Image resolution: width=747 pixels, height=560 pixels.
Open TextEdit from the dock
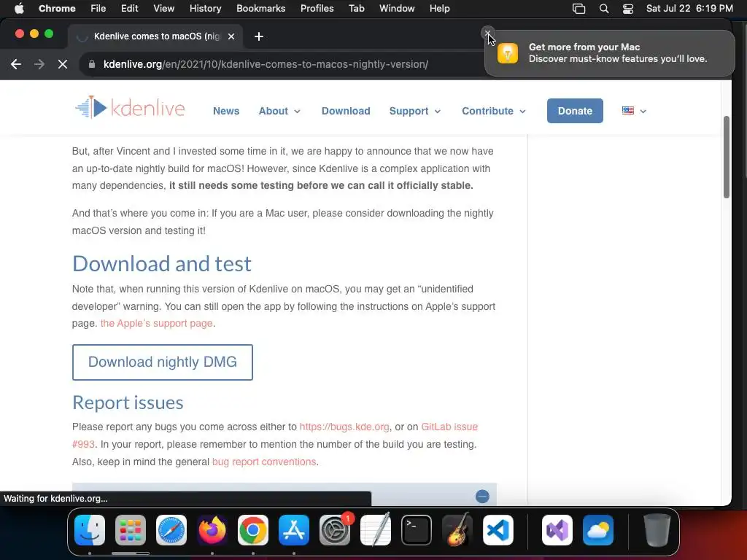[376, 530]
